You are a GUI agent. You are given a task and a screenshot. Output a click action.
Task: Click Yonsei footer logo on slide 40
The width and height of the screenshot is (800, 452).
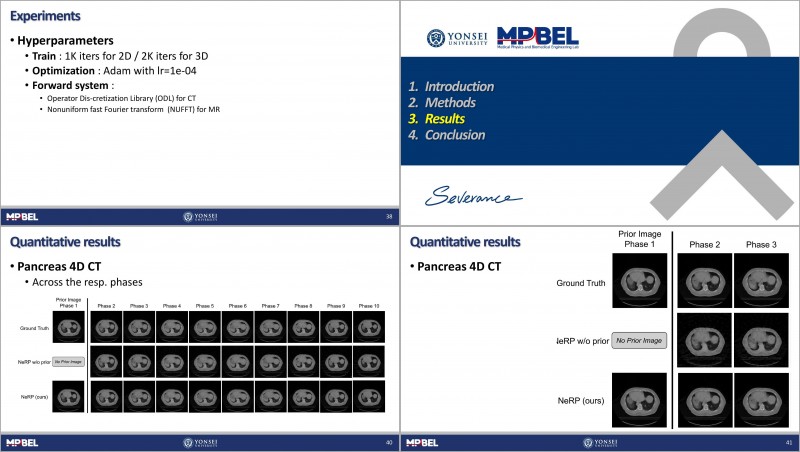pos(200,443)
